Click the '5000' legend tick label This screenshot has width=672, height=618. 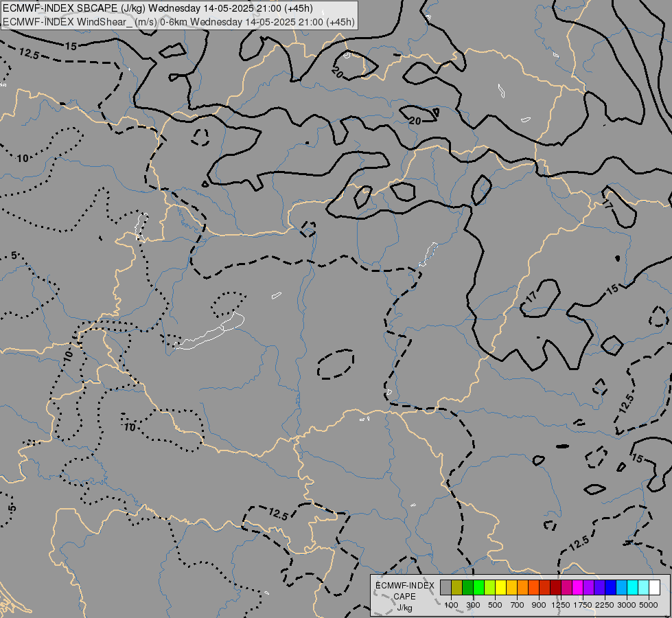(x=649, y=605)
